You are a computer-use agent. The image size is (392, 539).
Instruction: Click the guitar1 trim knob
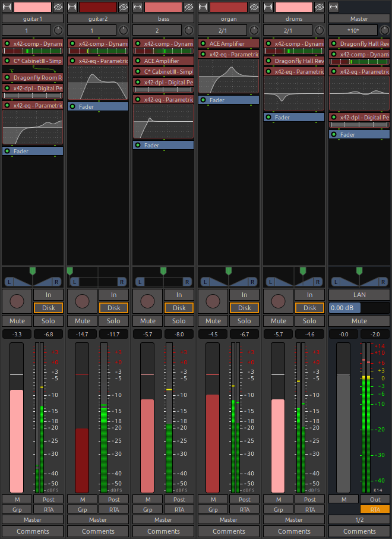pyautogui.click(x=58, y=30)
